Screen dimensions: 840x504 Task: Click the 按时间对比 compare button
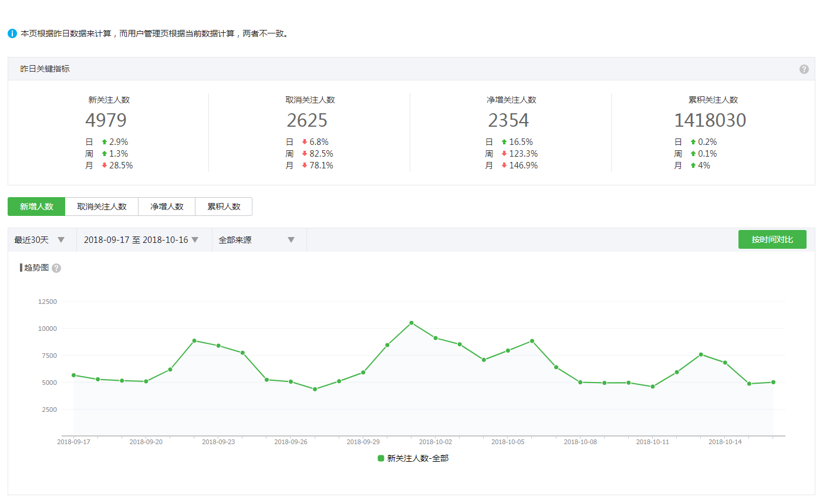[x=772, y=239]
